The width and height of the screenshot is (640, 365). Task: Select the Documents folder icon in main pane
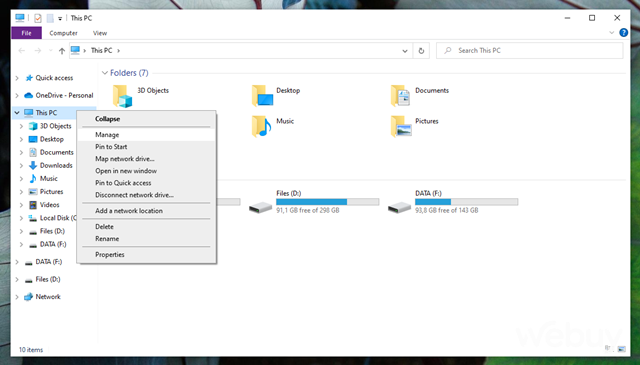[x=400, y=96]
